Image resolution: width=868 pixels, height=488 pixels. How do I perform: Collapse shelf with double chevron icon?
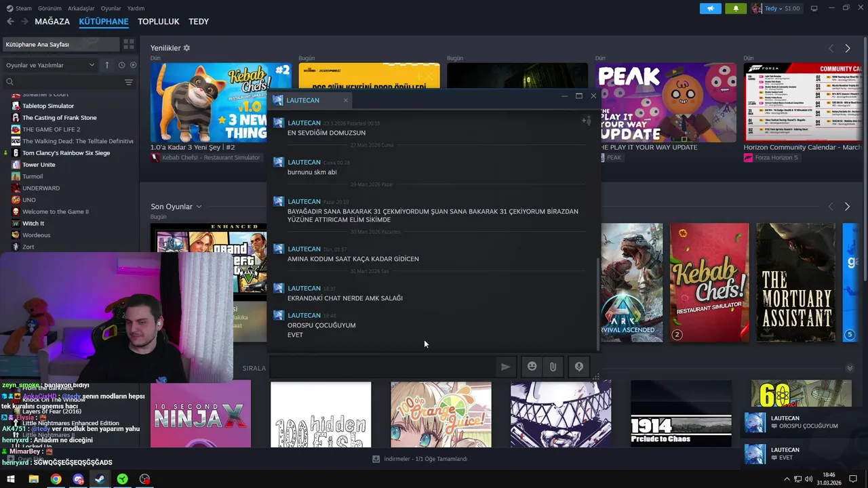[850, 368]
